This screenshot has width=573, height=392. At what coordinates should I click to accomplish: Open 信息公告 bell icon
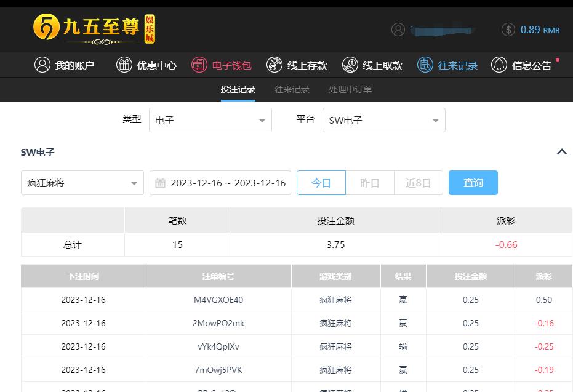point(499,65)
